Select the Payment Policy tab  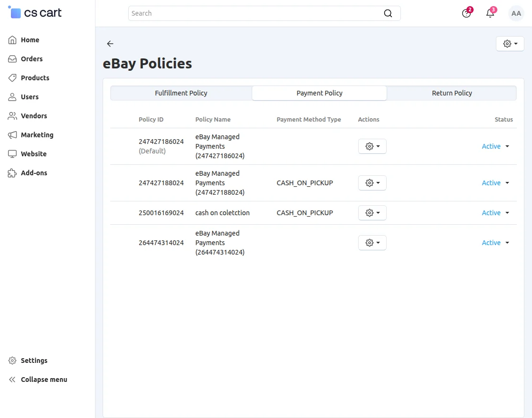(x=319, y=93)
